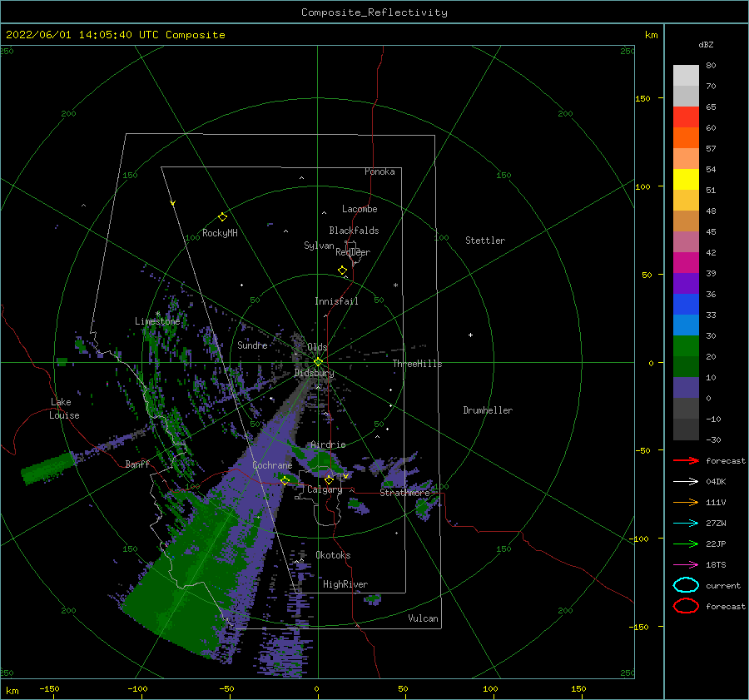The height and width of the screenshot is (700, 749).
Task: Click the magenta 18TS arrow legend icon
Action: click(x=686, y=565)
